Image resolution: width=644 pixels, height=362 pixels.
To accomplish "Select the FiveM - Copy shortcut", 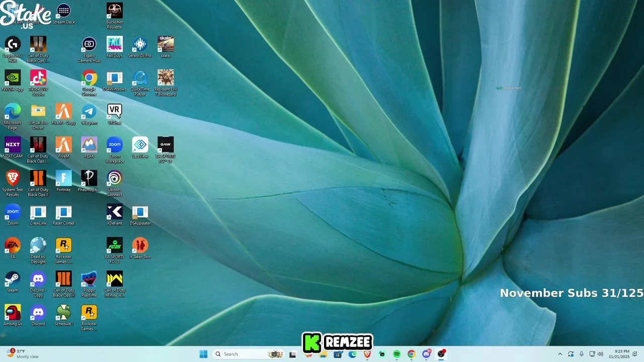I will pyautogui.click(x=63, y=114).
